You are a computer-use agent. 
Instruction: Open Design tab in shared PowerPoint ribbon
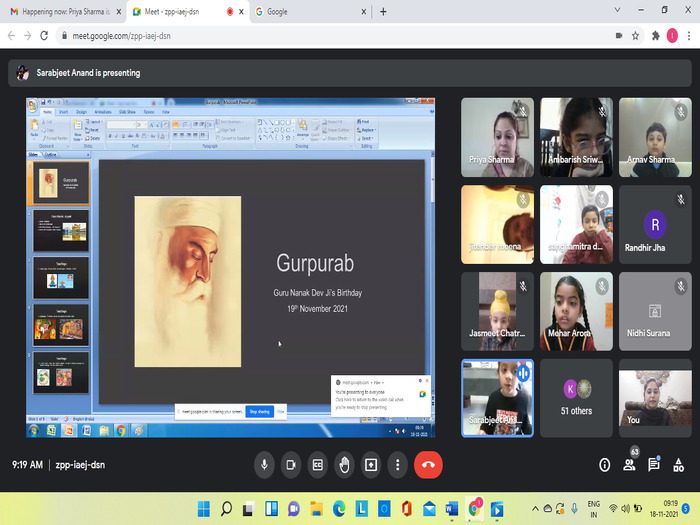(81, 112)
